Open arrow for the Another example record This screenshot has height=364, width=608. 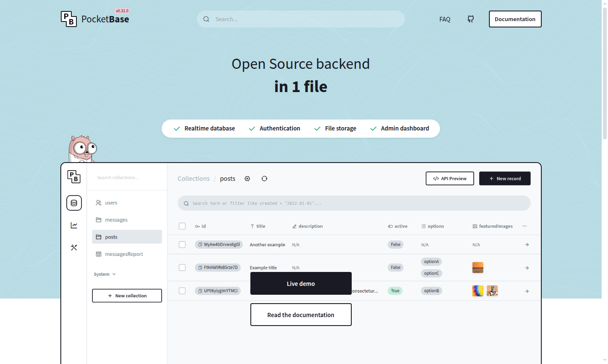pos(527,244)
